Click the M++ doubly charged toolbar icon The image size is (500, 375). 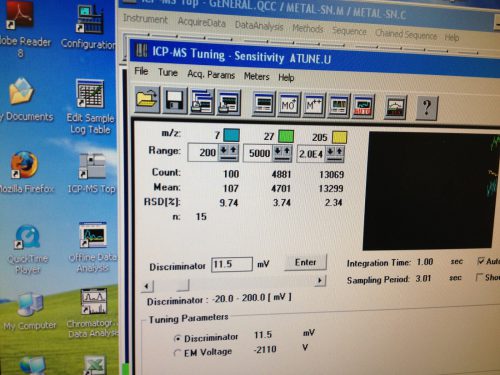(x=313, y=106)
